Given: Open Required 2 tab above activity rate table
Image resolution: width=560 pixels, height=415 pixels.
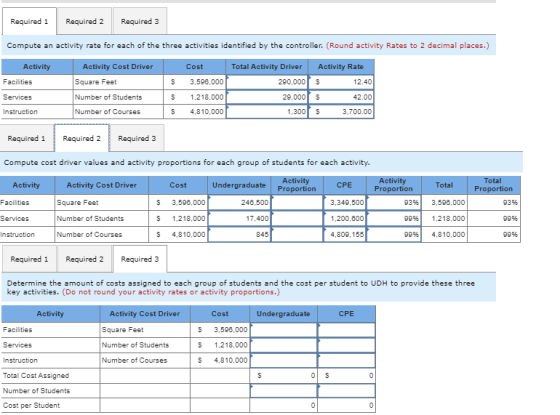Looking at the screenshot, I should [x=85, y=21].
